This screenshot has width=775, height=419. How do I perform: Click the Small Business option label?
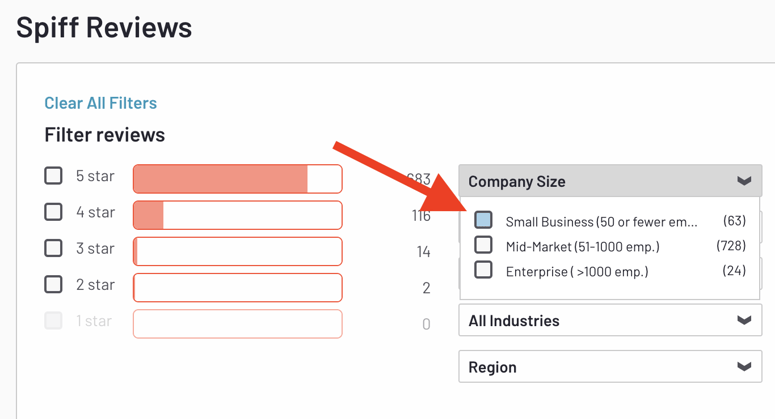tap(601, 221)
